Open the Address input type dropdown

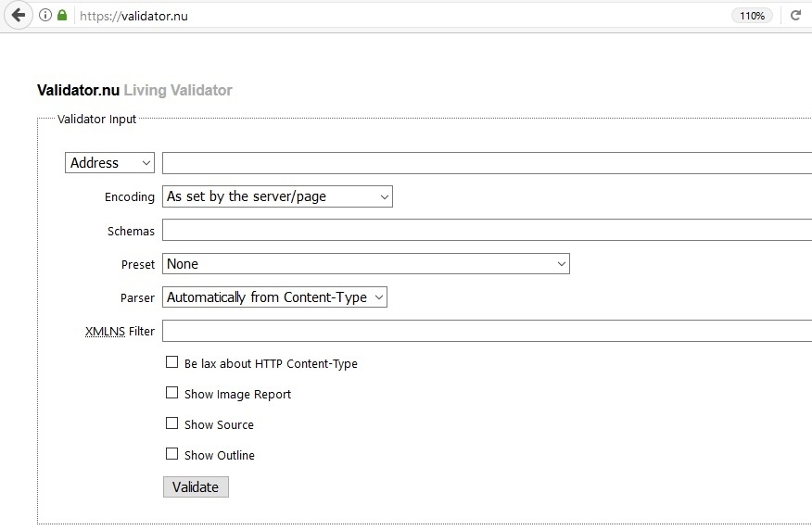pyautogui.click(x=109, y=163)
